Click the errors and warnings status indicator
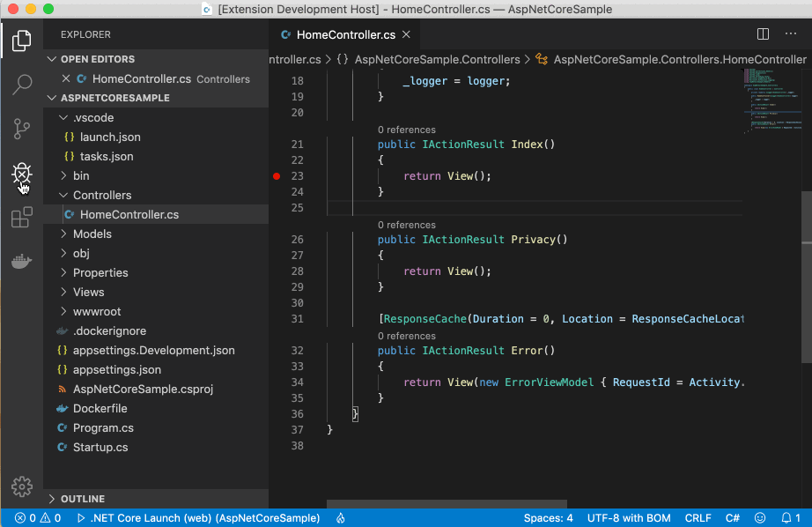This screenshot has height=527, width=812. (38, 517)
